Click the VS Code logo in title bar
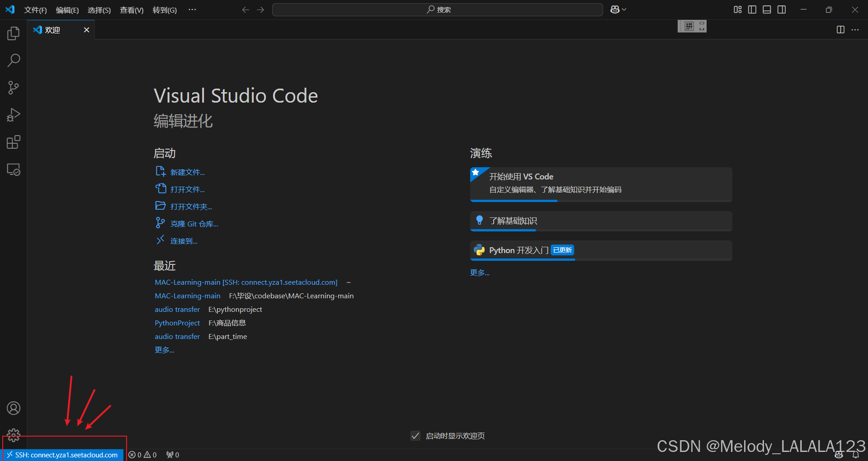 (x=10, y=9)
